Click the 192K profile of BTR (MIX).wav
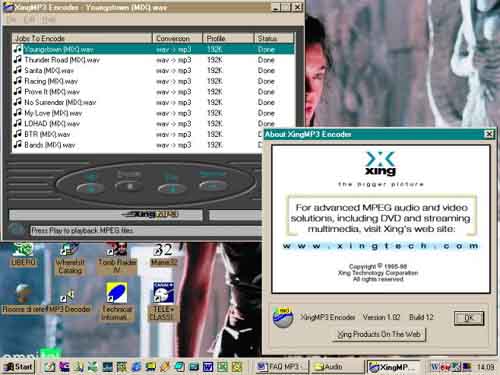500x375 pixels. (x=215, y=135)
